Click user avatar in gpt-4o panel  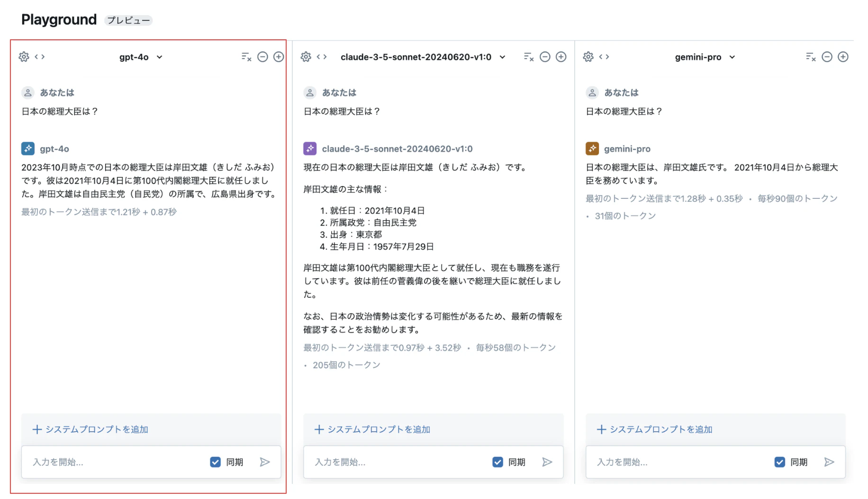click(x=28, y=93)
